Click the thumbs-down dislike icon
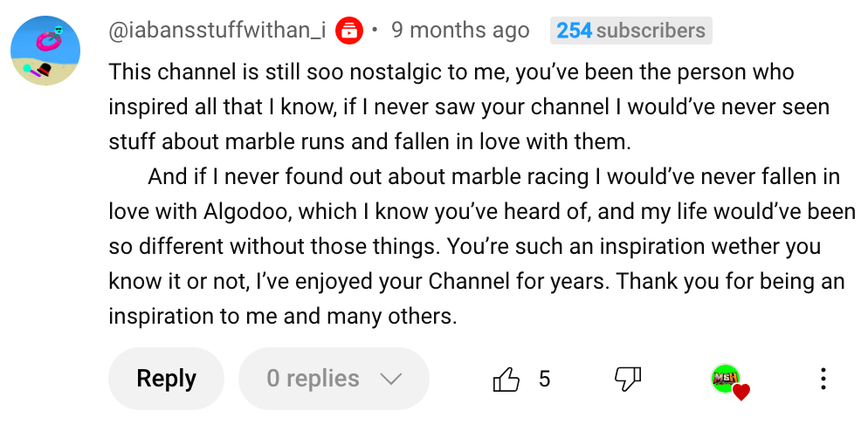This screenshot has height=424, width=868. [x=628, y=379]
